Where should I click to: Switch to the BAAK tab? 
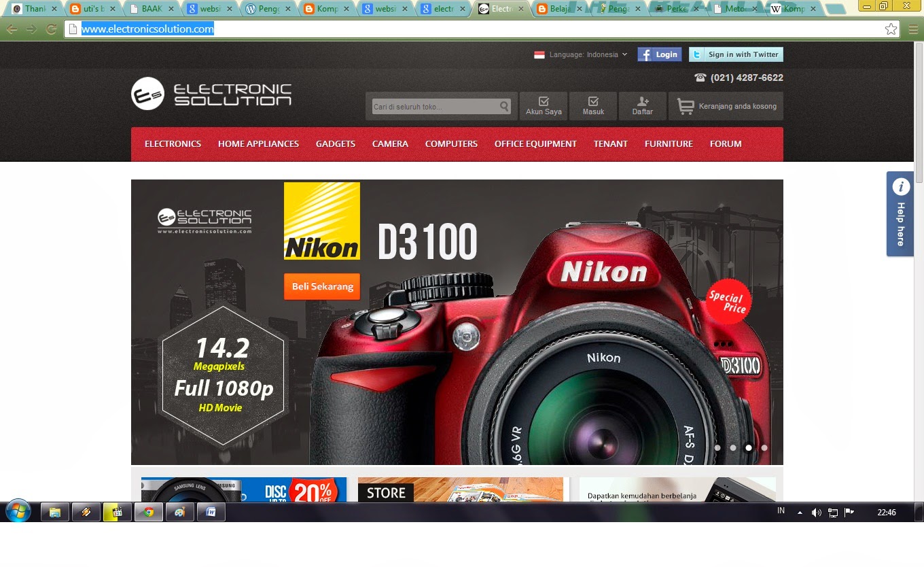click(x=150, y=9)
